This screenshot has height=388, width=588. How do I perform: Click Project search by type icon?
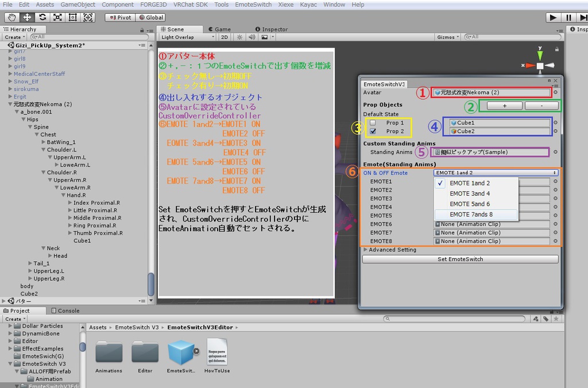coord(536,319)
